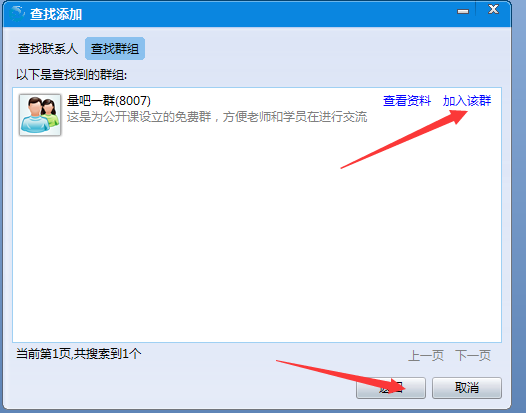The width and height of the screenshot is (526, 413).
Task: Click the 当前第1页 search count text
Action: coord(78,354)
